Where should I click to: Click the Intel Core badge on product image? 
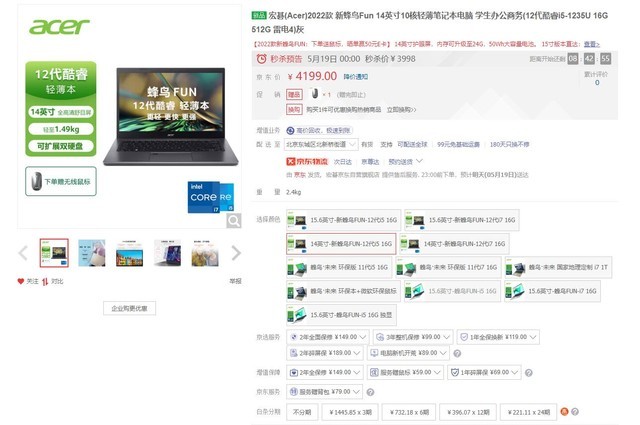coord(211,197)
